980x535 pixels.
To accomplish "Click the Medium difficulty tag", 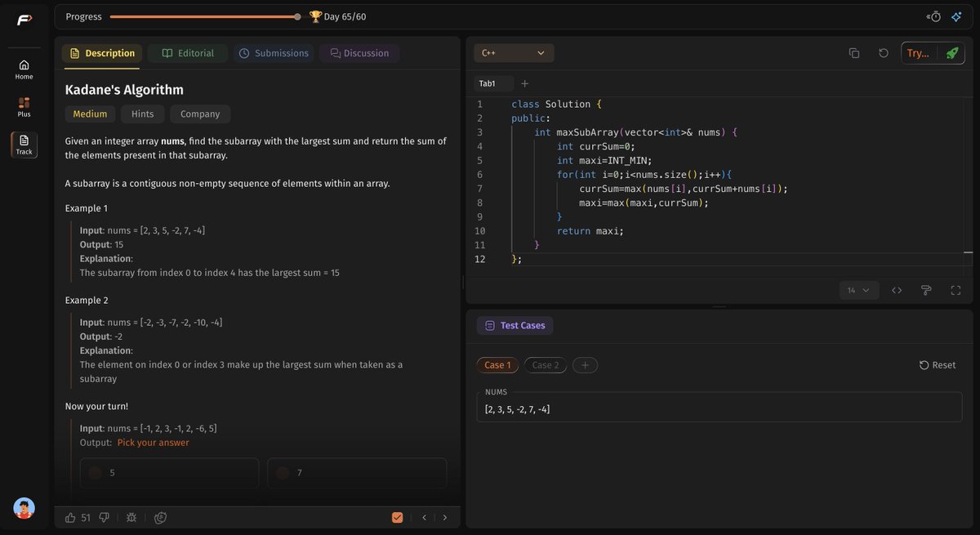I will [90, 114].
